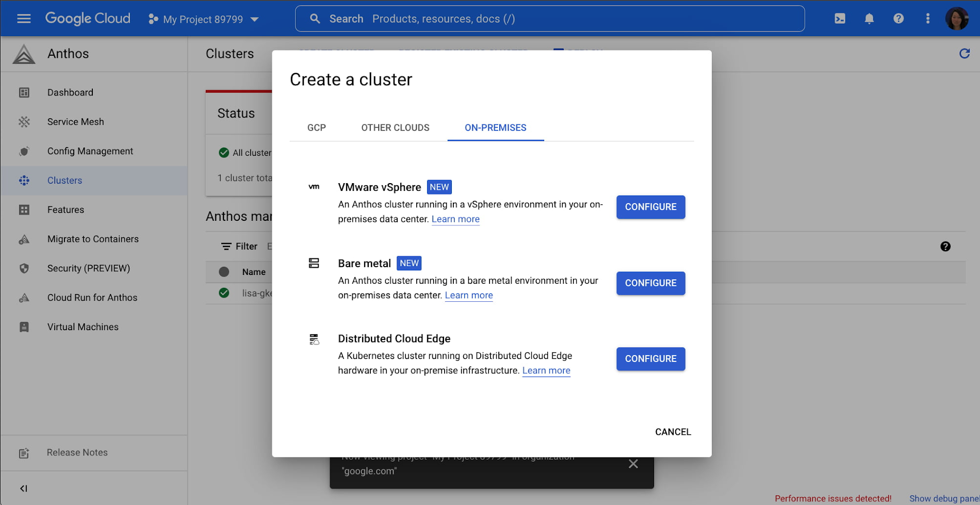Click the Features icon in sidebar

pos(24,210)
